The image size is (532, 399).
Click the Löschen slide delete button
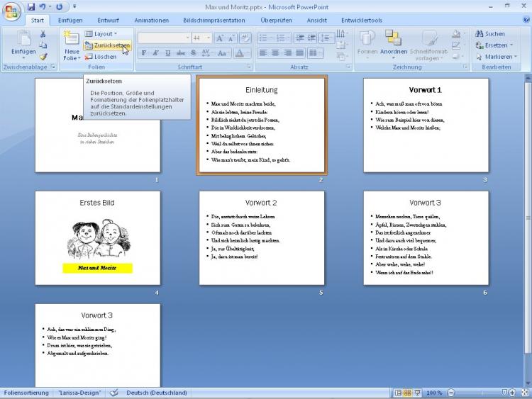101,57
